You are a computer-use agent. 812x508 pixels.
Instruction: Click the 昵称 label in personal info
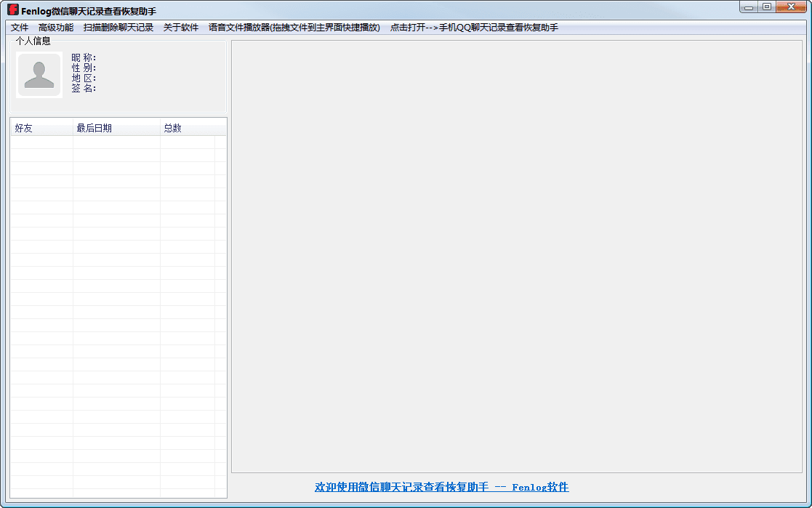pyautogui.click(x=84, y=57)
